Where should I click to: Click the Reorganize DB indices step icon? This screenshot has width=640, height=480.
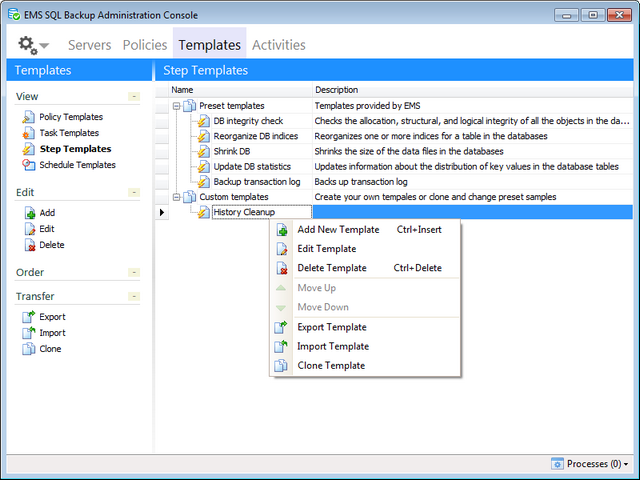[x=203, y=136]
